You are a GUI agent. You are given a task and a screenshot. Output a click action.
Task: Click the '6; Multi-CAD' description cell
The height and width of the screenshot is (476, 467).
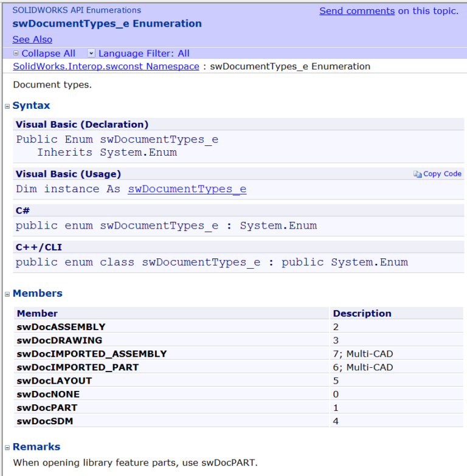point(396,367)
